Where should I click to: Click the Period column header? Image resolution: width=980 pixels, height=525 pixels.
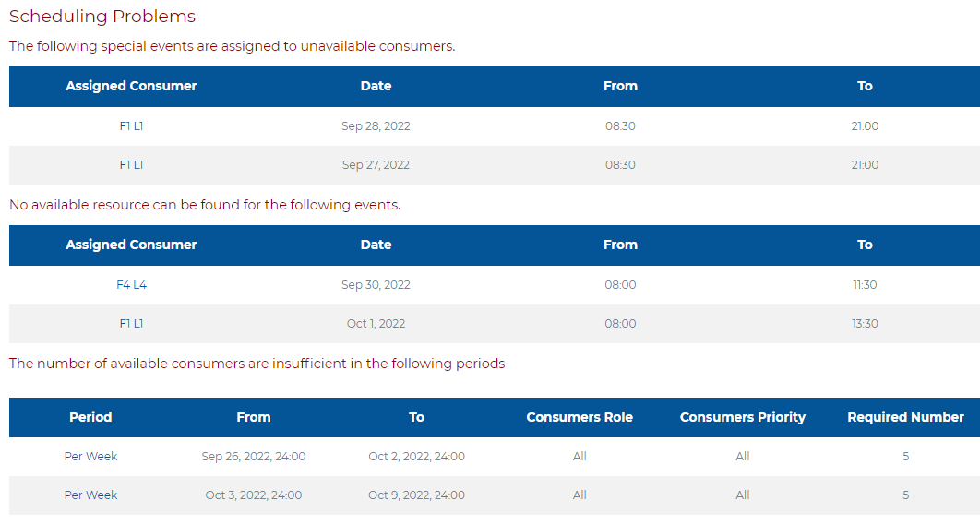(90, 417)
